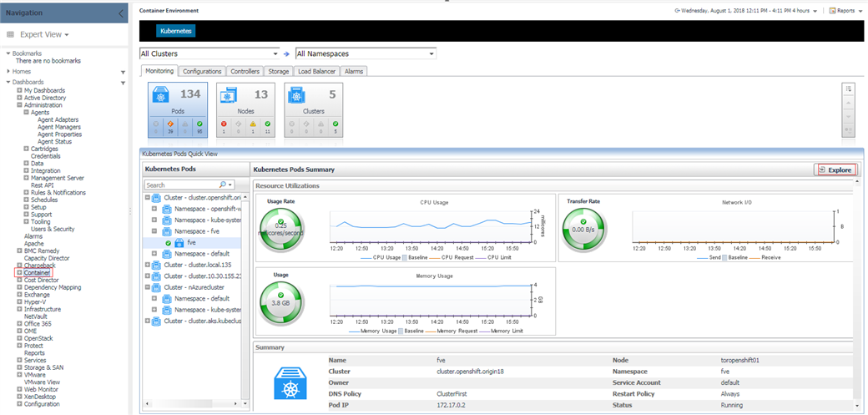Screen dimensions: 868x415
Task: Click the green status icon beside fve
Action: tap(168, 243)
